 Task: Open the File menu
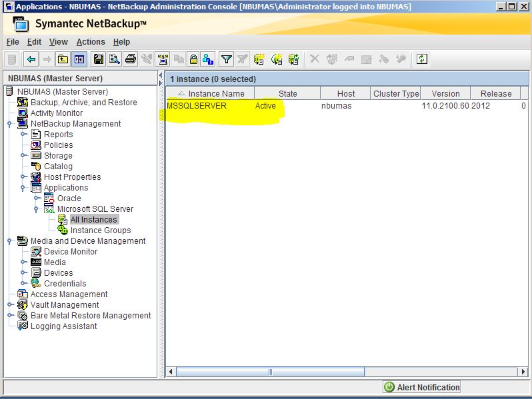click(13, 42)
